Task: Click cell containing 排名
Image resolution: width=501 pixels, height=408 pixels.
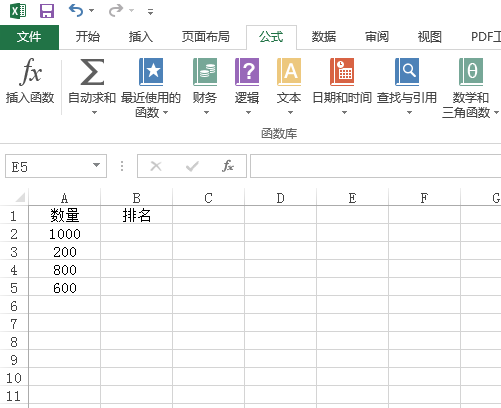Action: pyautogui.click(x=137, y=215)
